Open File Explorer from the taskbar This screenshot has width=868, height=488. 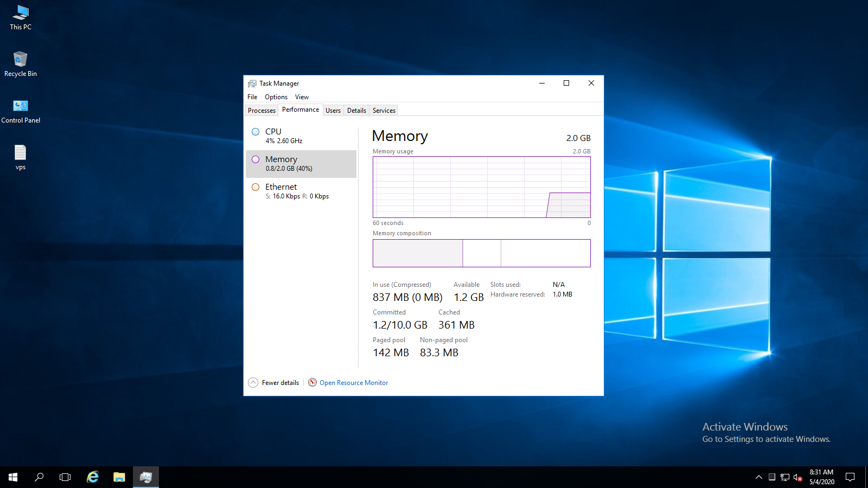coord(119,477)
